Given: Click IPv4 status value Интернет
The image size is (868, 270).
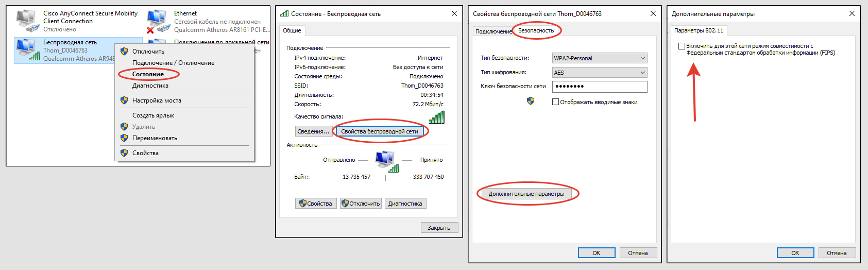Looking at the screenshot, I should (430, 58).
